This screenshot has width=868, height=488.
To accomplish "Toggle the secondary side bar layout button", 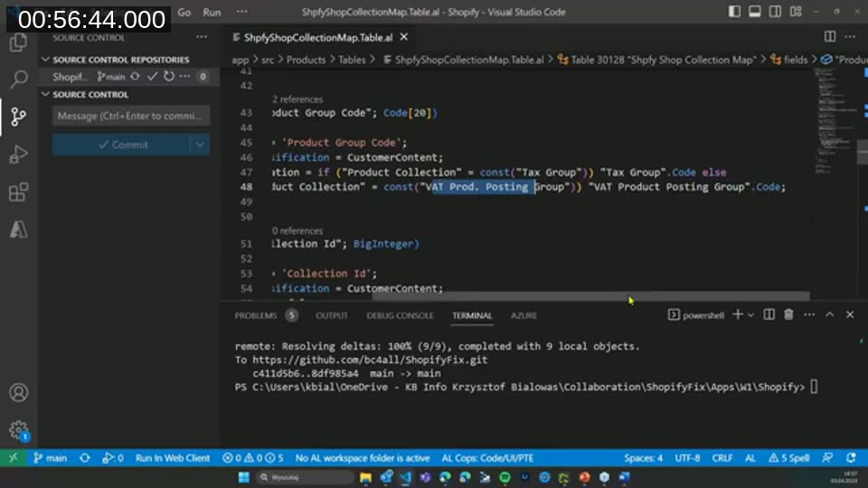I will point(775,12).
